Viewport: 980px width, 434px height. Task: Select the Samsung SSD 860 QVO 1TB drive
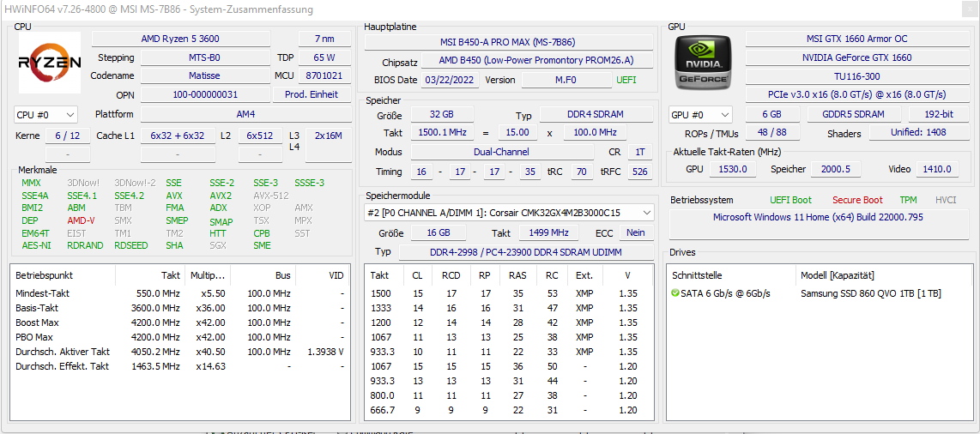point(870,293)
